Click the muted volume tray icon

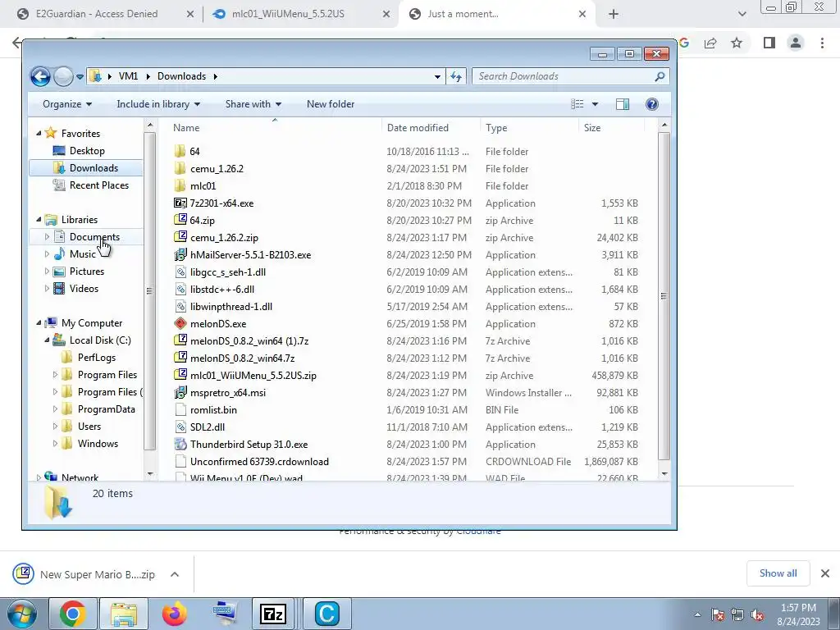point(757,614)
